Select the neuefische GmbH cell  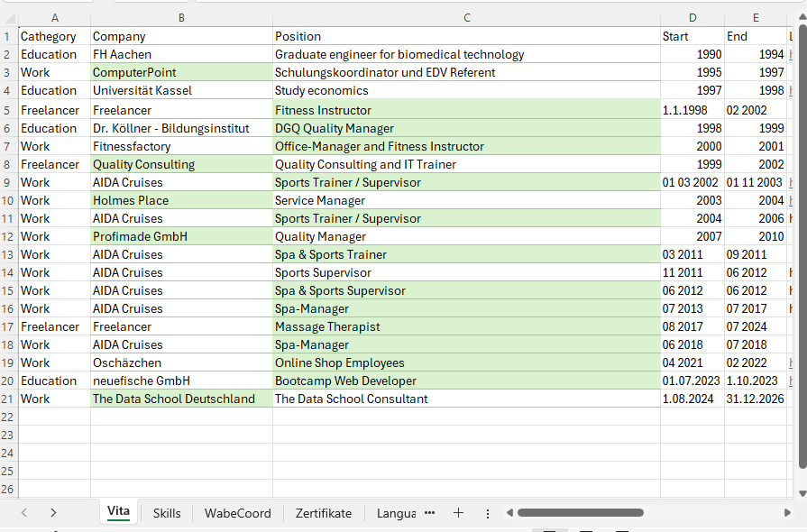(181, 381)
